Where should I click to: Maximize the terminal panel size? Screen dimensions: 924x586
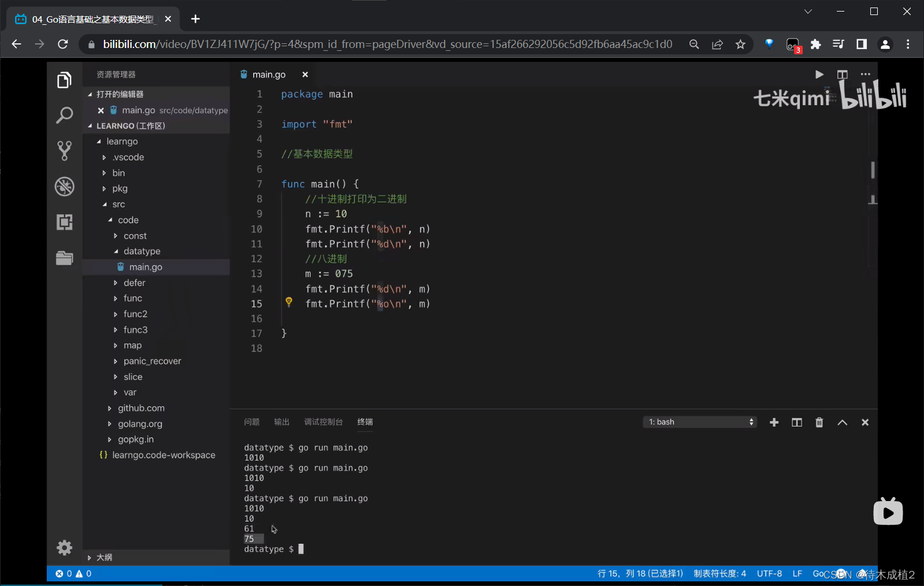tap(842, 422)
